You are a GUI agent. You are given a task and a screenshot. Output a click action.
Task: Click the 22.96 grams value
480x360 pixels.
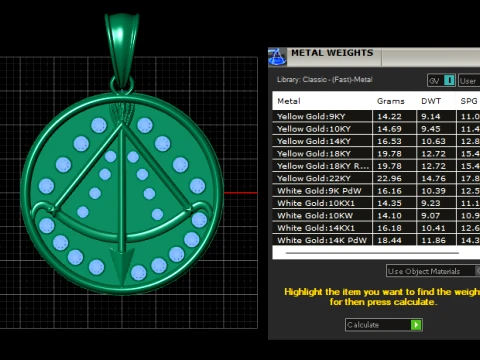[x=389, y=178]
